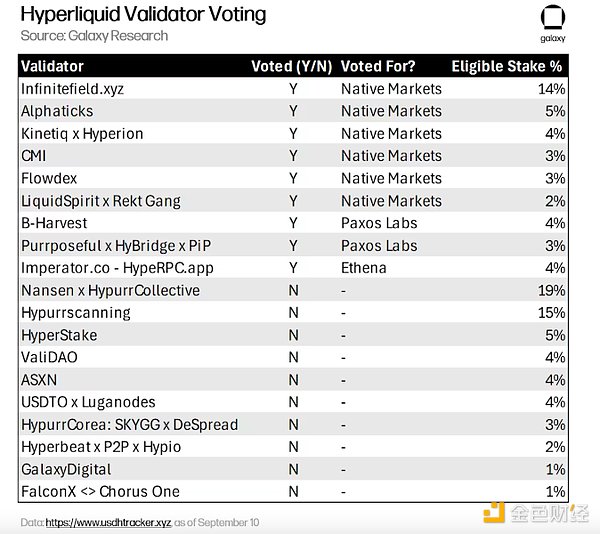Click the HyperStake validator name
This screenshot has width=600, height=534.
tap(60, 335)
